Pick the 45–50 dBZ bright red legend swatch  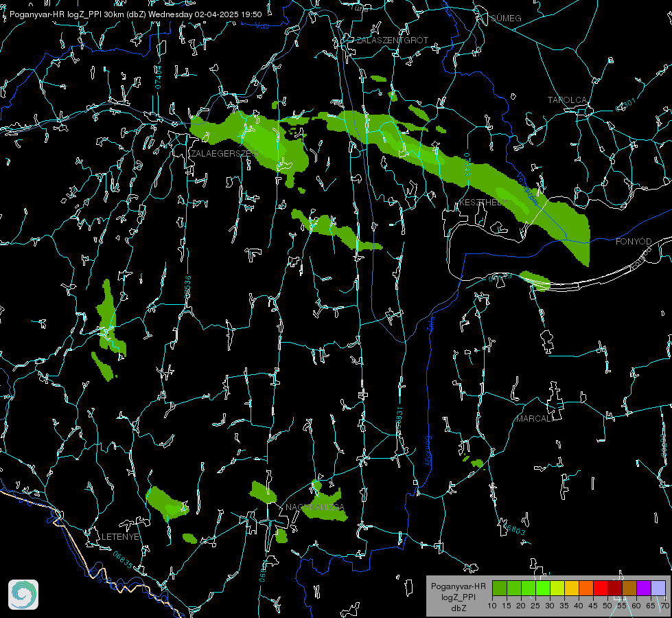click(x=601, y=588)
